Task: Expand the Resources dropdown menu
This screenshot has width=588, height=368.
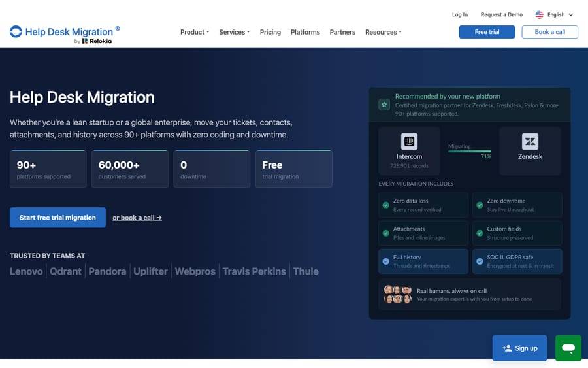Action: (384, 32)
